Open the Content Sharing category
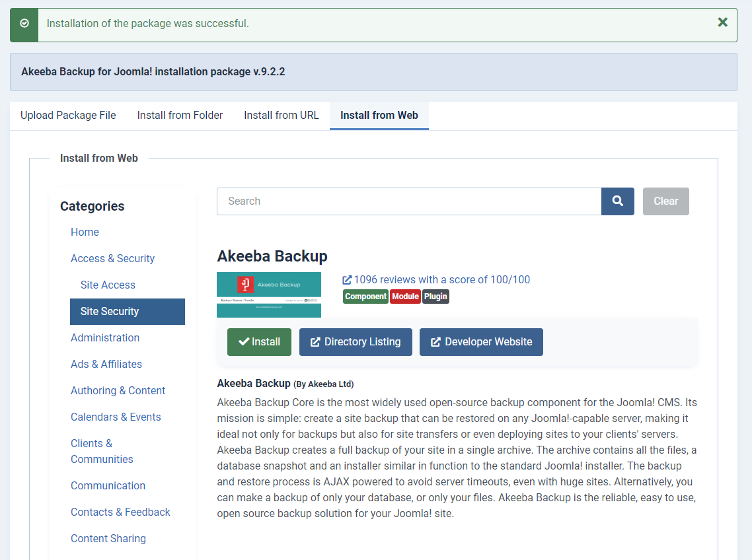The width and height of the screenshot is (752, 560). point(108,538)
